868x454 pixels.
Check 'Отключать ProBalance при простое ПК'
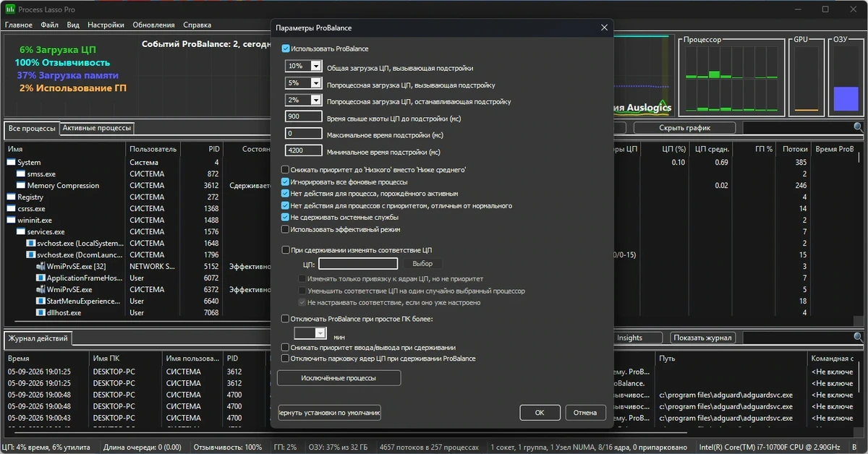click(285, 318)
